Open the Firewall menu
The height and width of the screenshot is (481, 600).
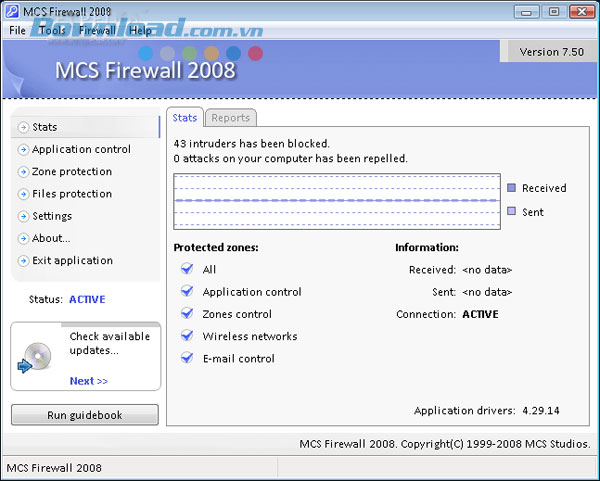pyautogui.click(x=97, y=30)
